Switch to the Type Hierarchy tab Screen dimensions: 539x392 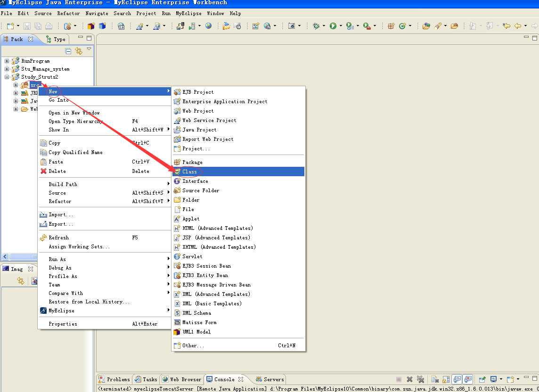pos(56,39)
